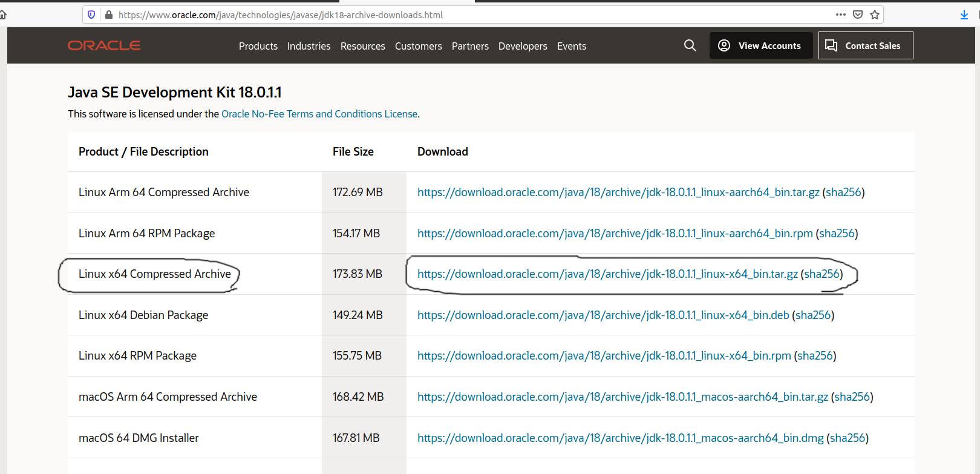Click the 155.75 MB file size
Image resolution: width=980 pixels, height=474 pixels.
pos(357,355)
